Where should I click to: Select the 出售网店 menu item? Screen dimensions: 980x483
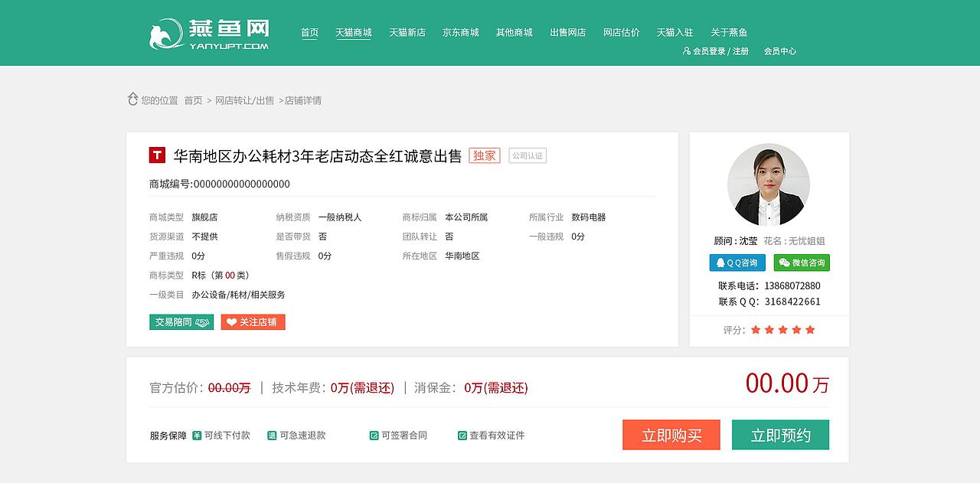(x=567, y=33)
